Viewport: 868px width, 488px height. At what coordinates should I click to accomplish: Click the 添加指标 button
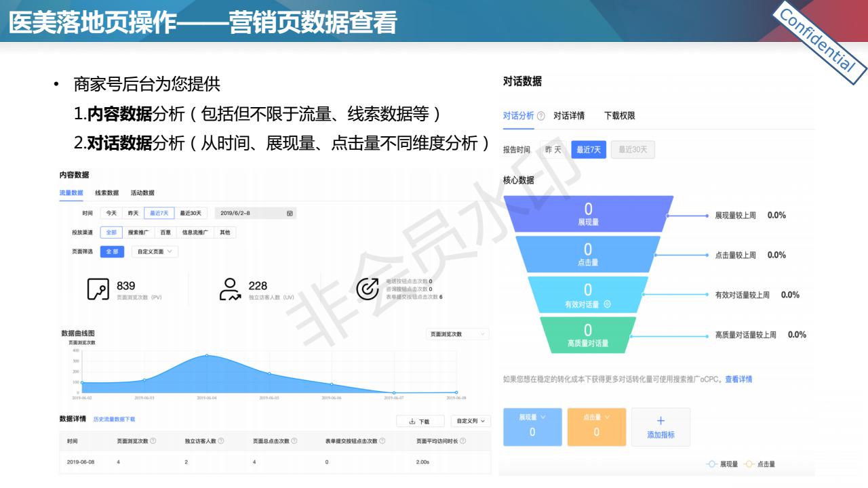660,426
